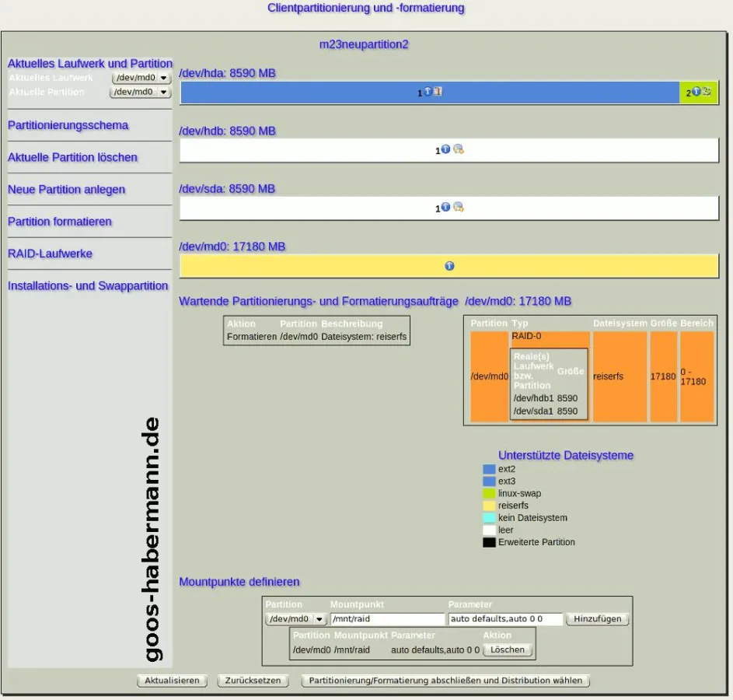
Task: Click the info icon of /dev/hda partition 2
Action: (696, 92)
